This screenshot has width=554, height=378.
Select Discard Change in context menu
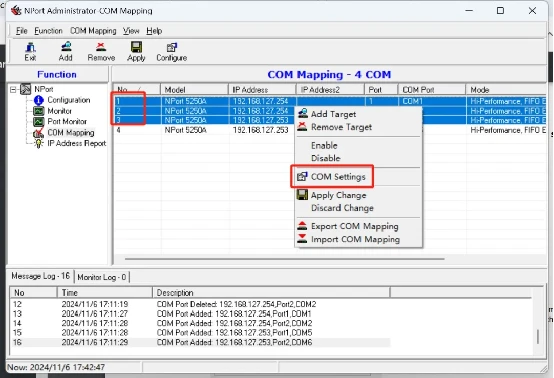tap(342, 208)
